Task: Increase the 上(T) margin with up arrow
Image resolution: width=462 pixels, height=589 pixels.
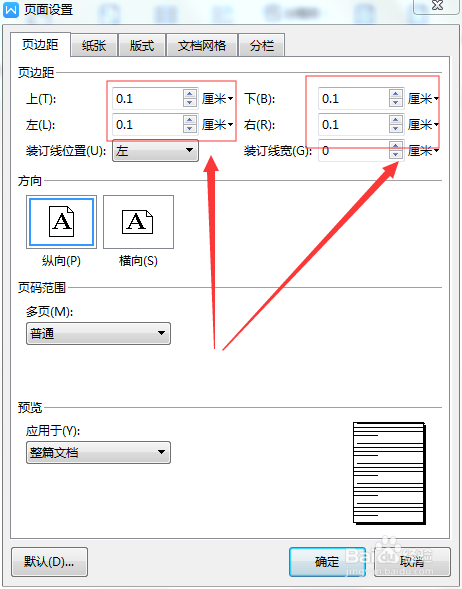Action: coord(190,94)
